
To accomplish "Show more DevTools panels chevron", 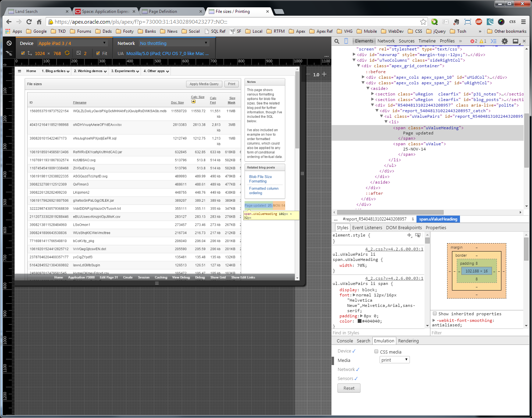I will 461,41.
